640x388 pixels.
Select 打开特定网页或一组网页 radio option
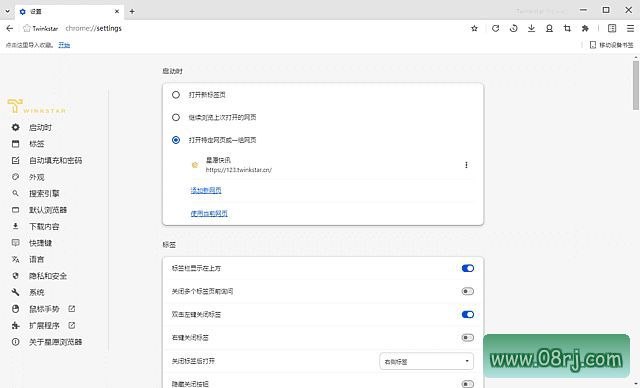click(x=176, y=140)
